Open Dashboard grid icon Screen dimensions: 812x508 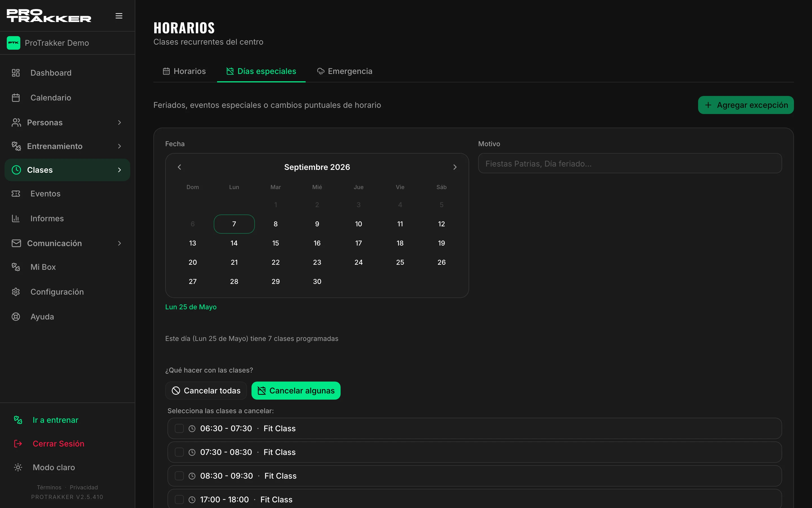point(16,73)
